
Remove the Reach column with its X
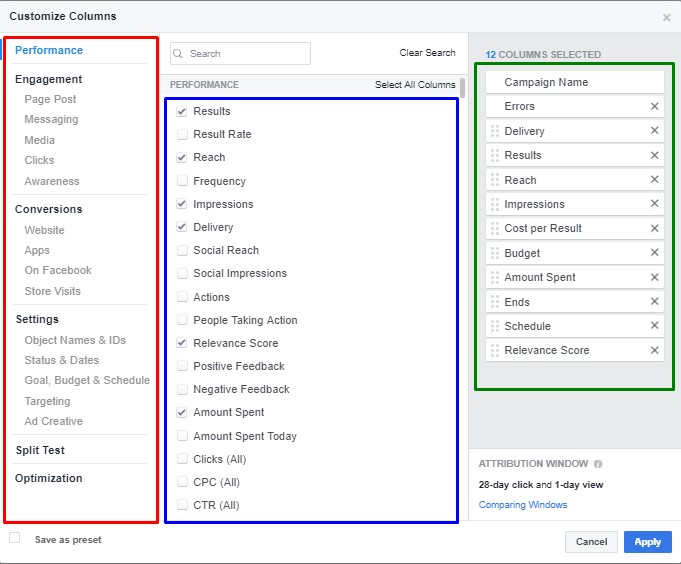point(655,179)
